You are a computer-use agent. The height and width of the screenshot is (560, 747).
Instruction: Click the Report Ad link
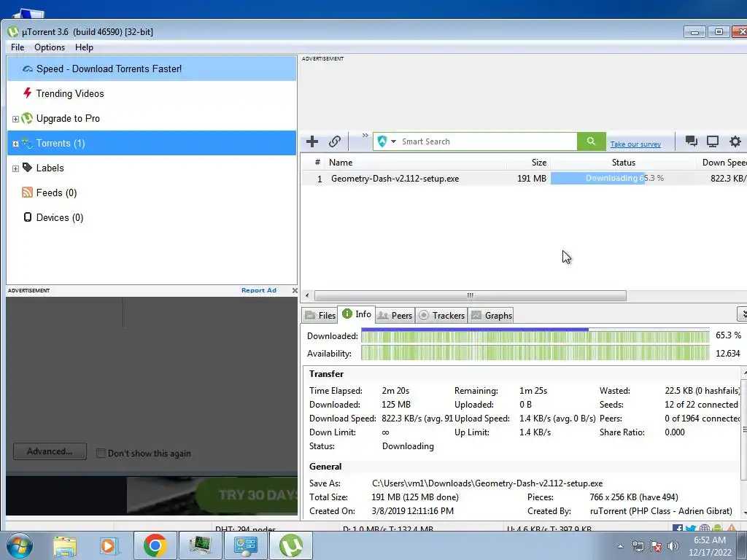259,290
